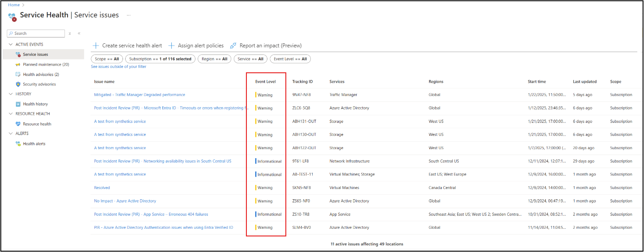
Task: Click tracking ID AB-TEST-11
Action: [303, 174]
